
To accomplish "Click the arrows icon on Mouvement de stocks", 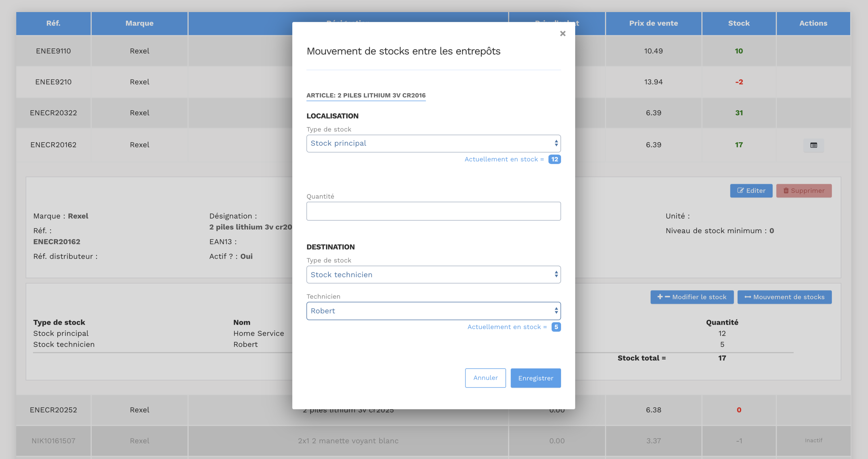I will click(747, 297).
